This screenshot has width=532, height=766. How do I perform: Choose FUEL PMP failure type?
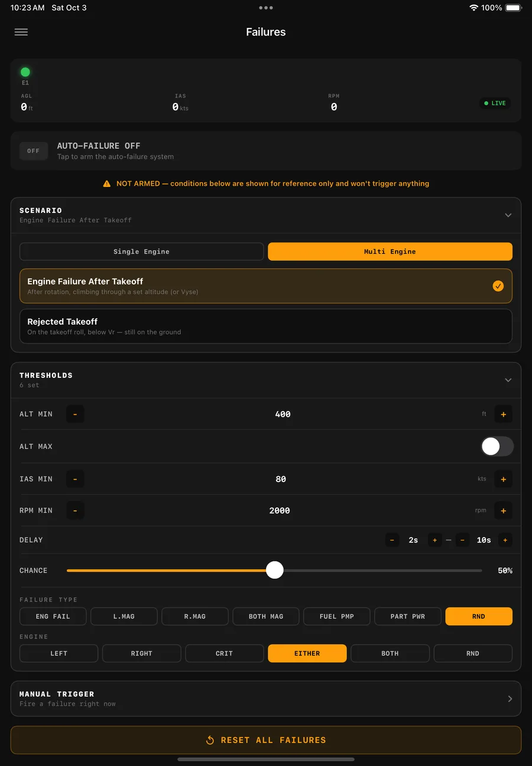click(x=337, y=616)
